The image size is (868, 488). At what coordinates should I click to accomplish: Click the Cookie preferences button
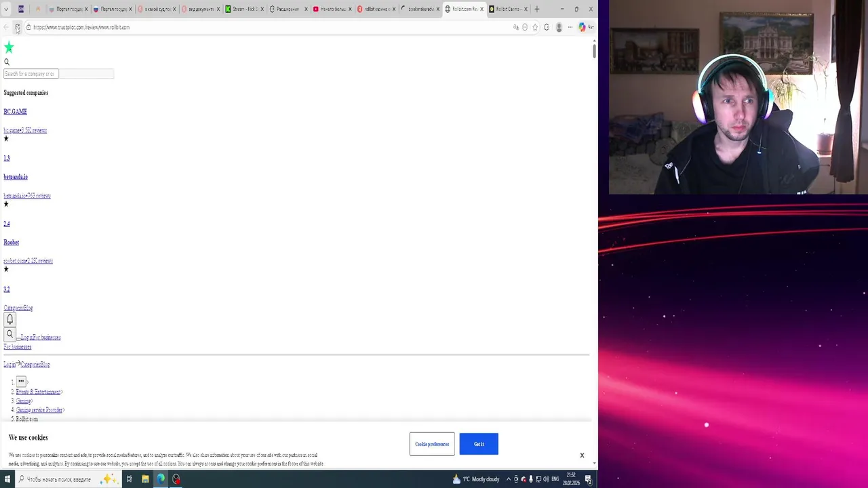(432, 444)
